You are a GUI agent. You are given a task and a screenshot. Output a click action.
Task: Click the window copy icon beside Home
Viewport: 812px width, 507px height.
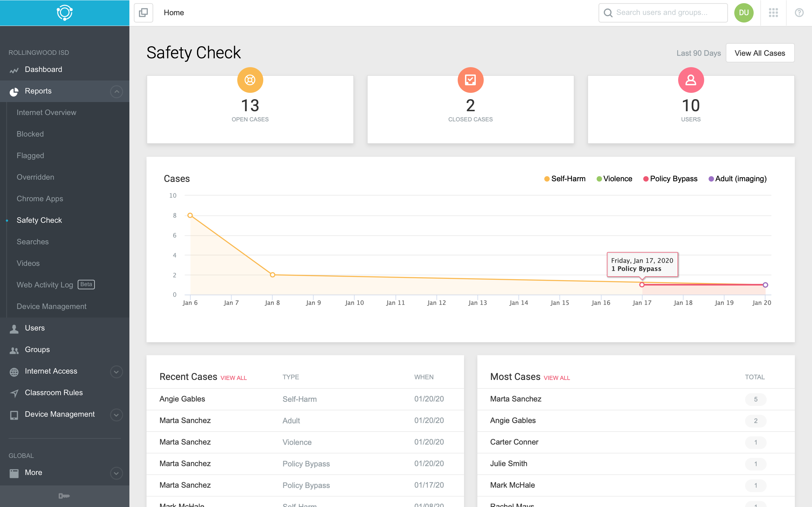(x=143, y=13)
